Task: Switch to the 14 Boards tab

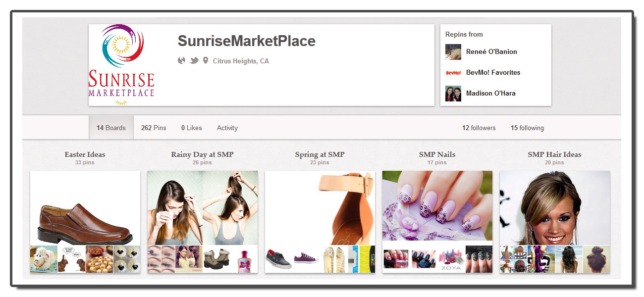Action: [x=111, y=128]
